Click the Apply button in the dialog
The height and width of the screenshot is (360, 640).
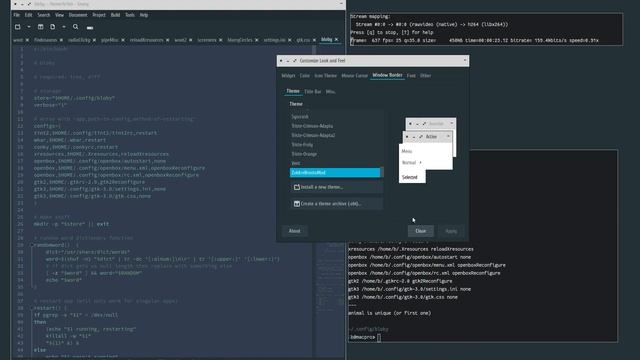point(451,231)
